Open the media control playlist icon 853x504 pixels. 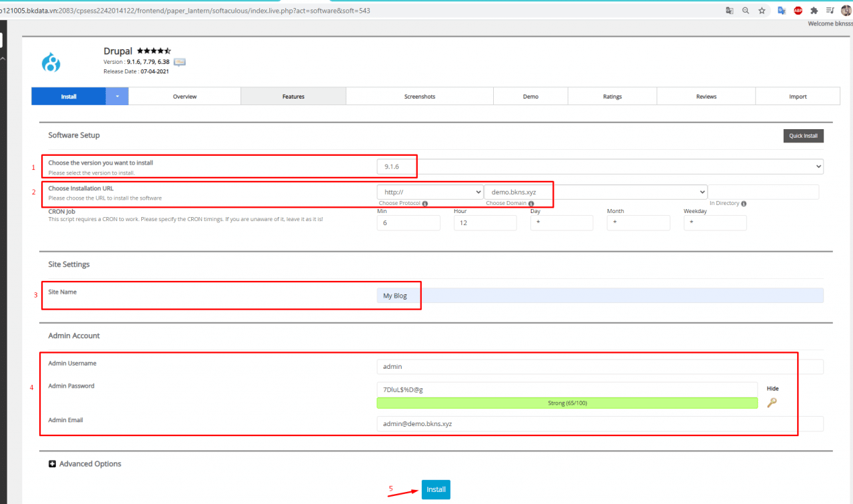click(830, 11)
